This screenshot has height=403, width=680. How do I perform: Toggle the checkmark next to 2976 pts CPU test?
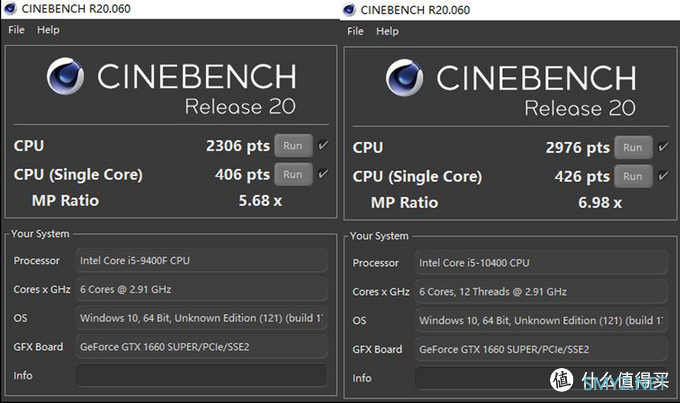[x=663, y=147]
